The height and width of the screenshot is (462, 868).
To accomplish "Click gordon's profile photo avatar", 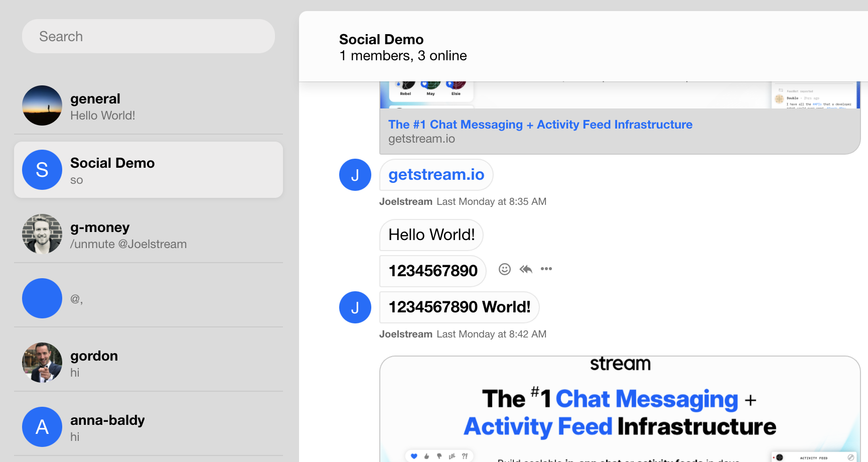I will 42,363.
